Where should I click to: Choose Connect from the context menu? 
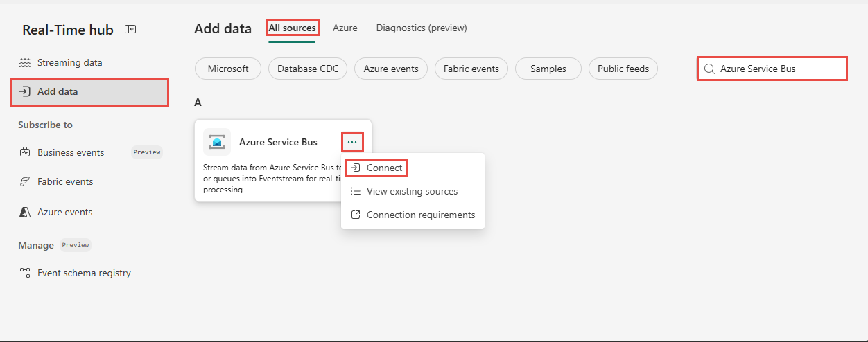point(376,168)
